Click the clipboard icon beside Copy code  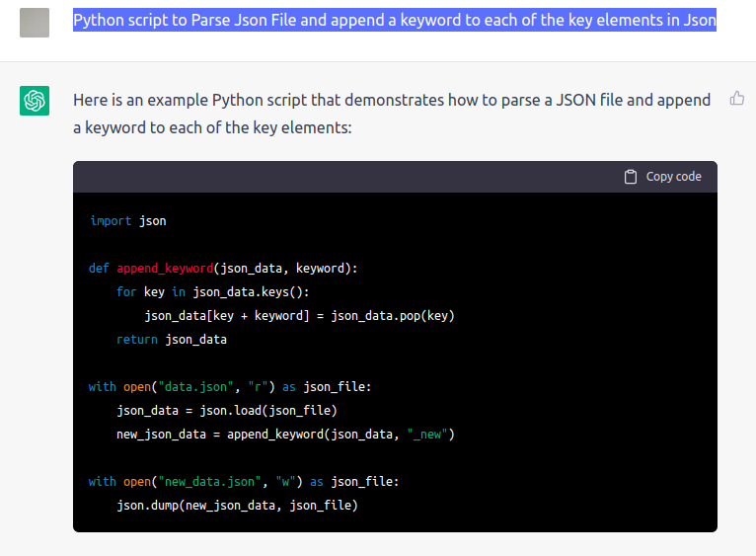tap(630, 177)
